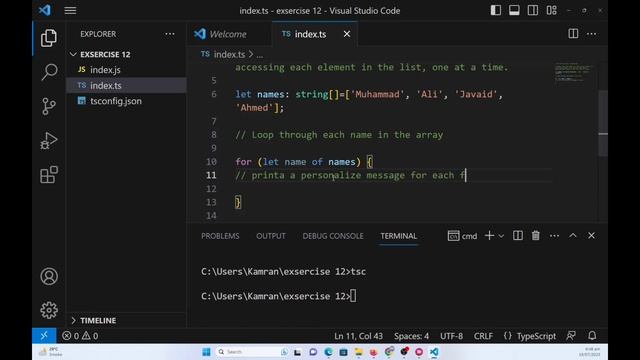Close the index.ts editor tab
Viewport: 640px width, 360px height.
click(347, 34)
